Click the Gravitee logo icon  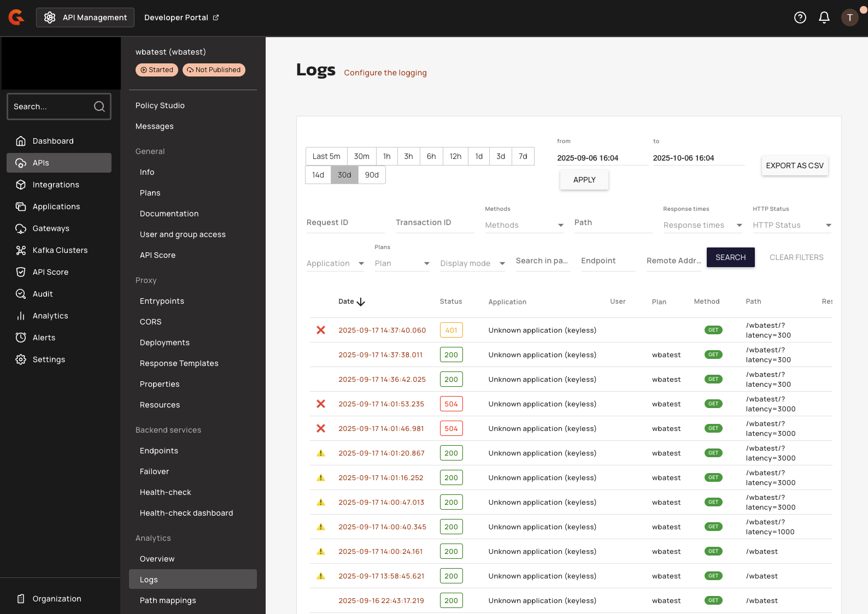point(16,17)
